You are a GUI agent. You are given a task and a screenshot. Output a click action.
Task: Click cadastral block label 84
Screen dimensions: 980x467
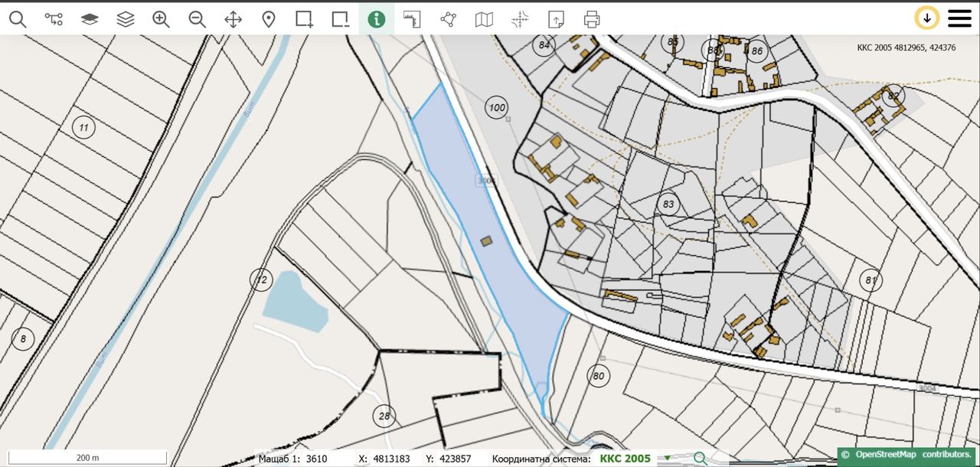544,45
